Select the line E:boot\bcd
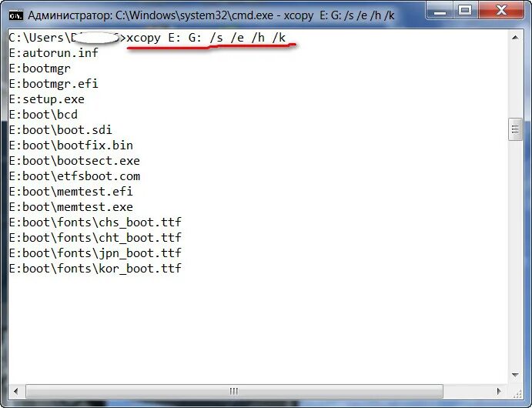Viewport: 532px width, 408px height. pyautogui.click(x=43, y=115)
